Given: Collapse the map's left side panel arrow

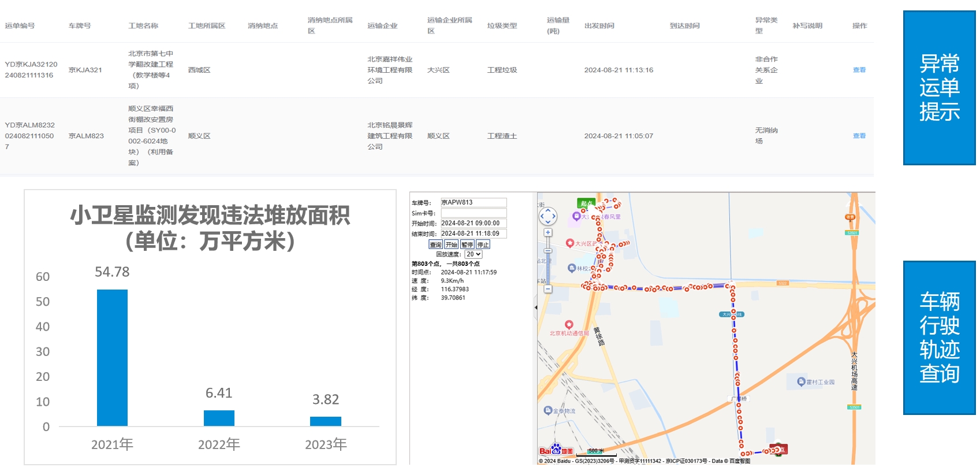Looking at the screenshot, I should [x=535, y=307].
